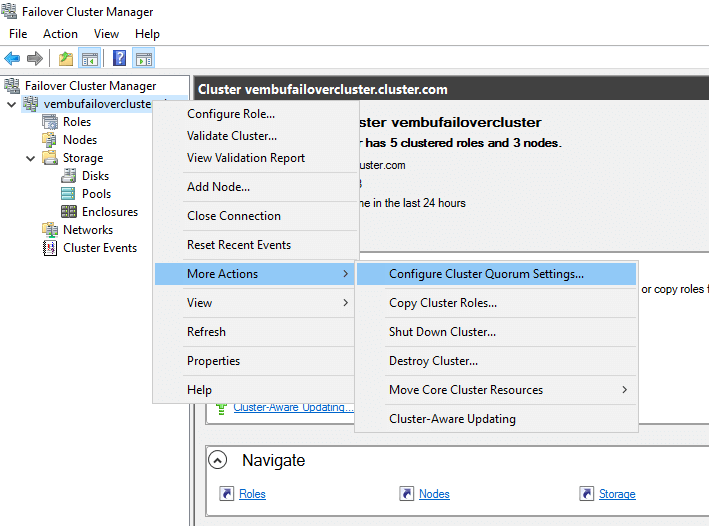Select Help in the context menu

coord(255,389)
